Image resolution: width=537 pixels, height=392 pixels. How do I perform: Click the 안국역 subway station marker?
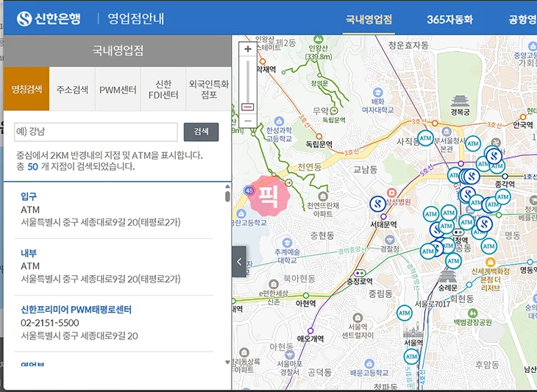522,117
